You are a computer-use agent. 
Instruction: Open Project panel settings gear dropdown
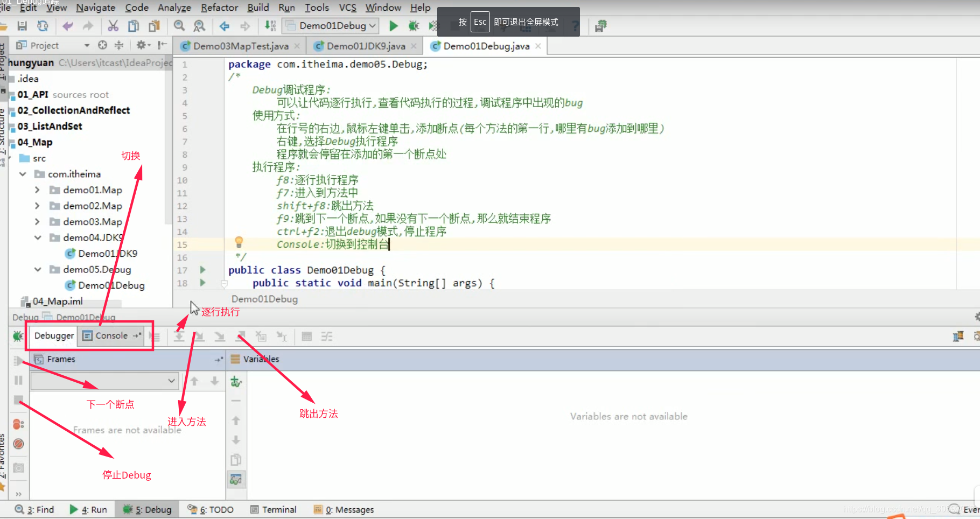[143, 45]
